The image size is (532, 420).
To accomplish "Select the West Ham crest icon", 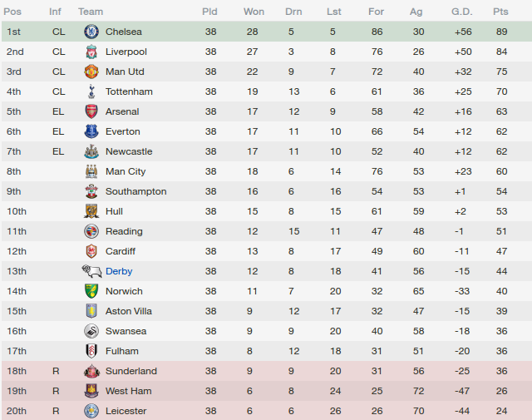I will tap(91, 391).
